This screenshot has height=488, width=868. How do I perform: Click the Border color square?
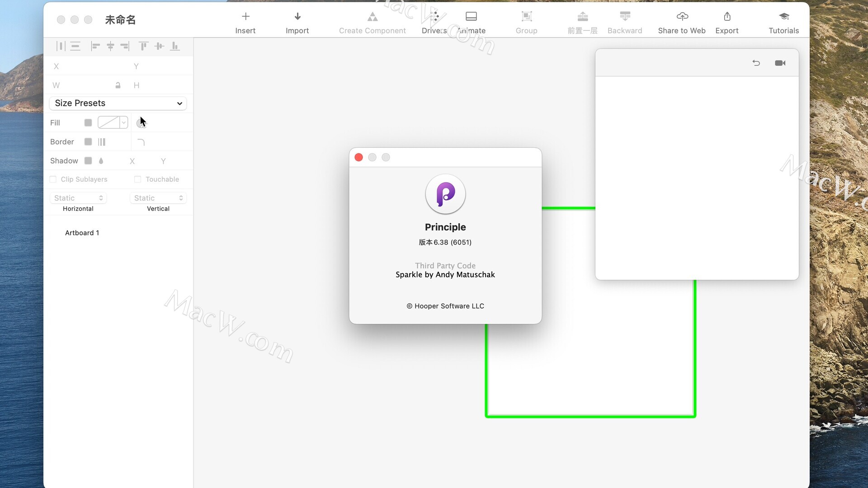[88, 142]
